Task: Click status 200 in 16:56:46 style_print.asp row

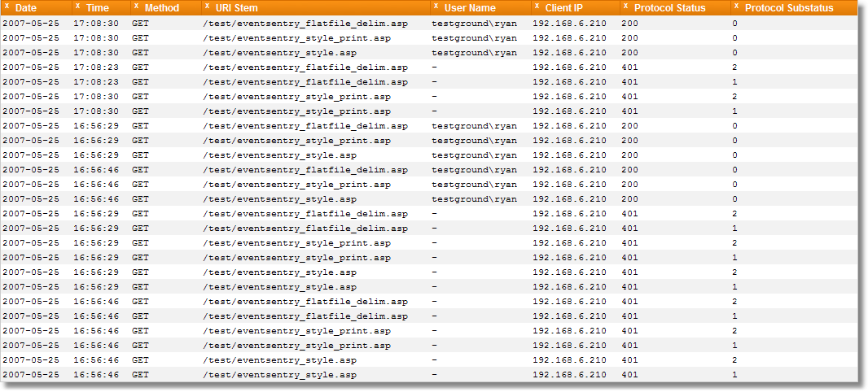Action: pyautogui.click(x=630, y=185)
